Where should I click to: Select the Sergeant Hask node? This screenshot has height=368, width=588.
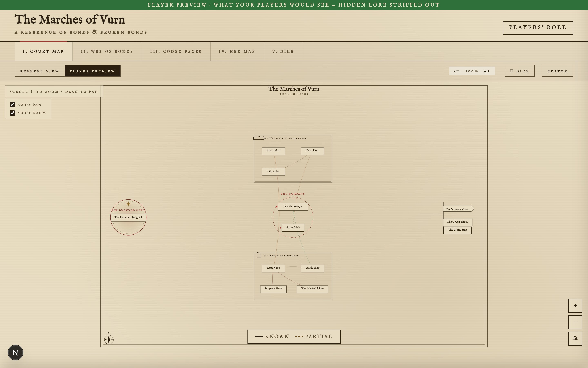tap(273, 289)
